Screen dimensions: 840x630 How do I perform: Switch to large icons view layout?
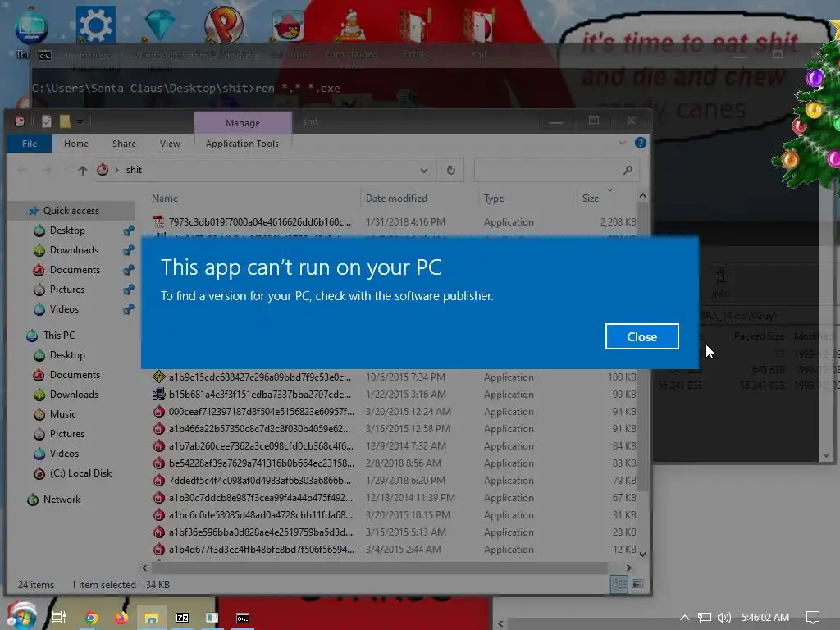637,584
